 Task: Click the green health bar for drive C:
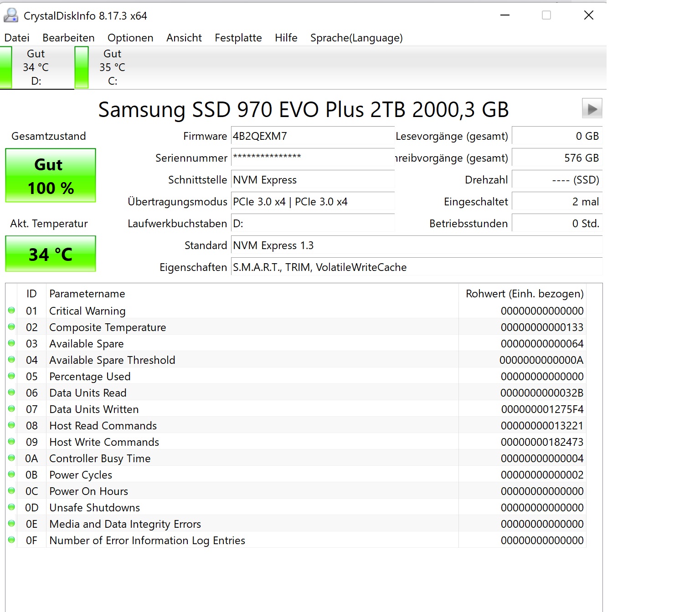tap(82, 67)
